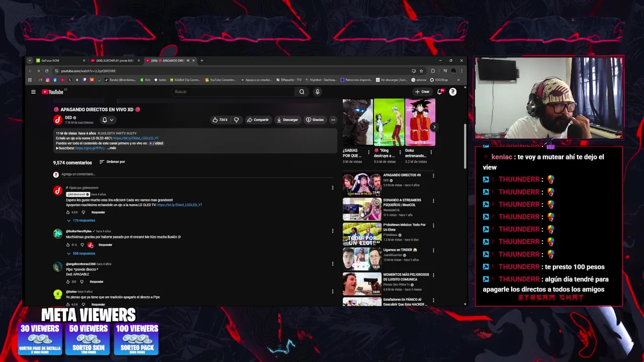Reload the page in browser
This screenshot has height=362, width=644.
point(47,71)
